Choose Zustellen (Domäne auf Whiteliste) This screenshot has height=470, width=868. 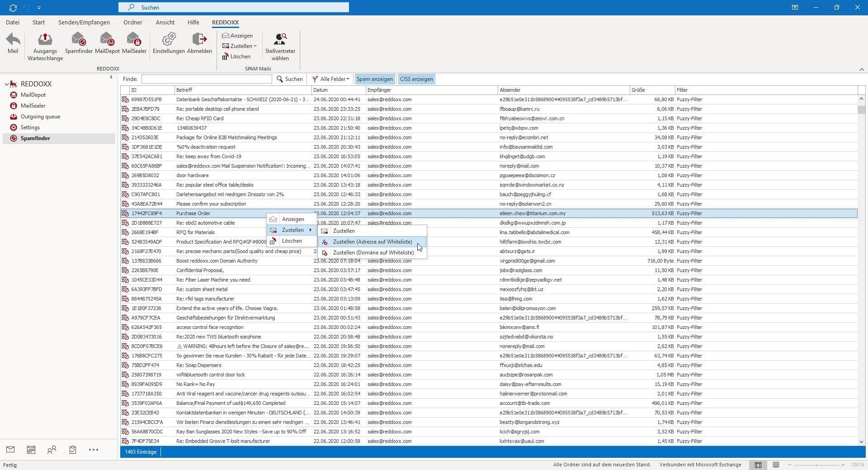coord(373,253)
